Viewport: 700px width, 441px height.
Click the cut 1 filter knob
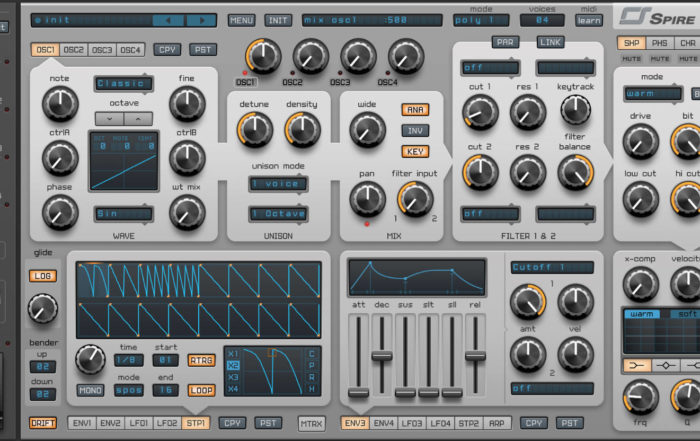(x=480, y=112)
